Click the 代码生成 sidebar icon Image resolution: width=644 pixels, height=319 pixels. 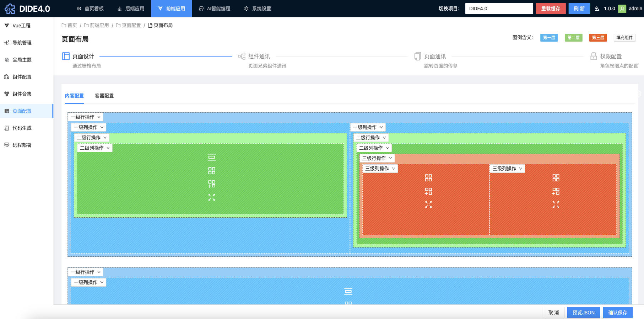(x=7, y=128)
